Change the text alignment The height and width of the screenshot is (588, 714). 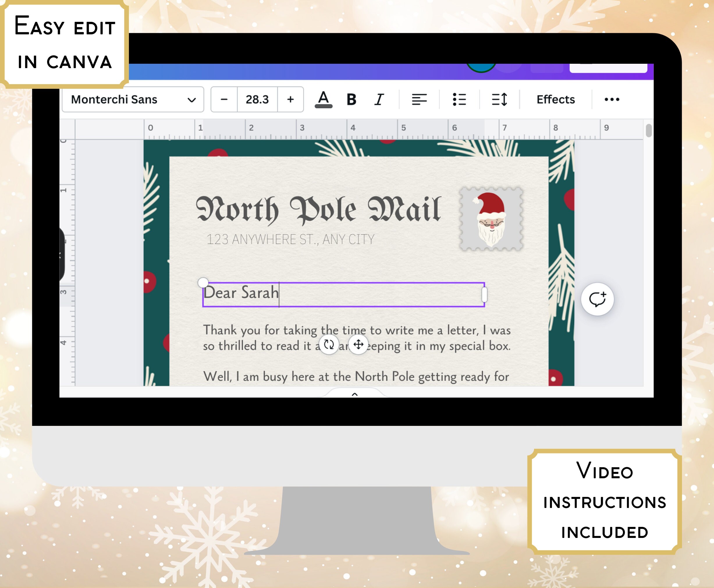420,99
